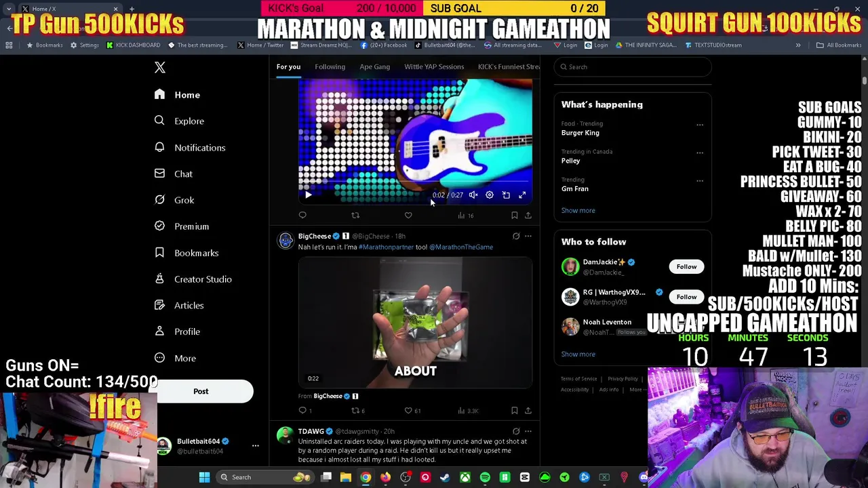
Task: Open options for Gm Fran trend
Action: (700, 181)
